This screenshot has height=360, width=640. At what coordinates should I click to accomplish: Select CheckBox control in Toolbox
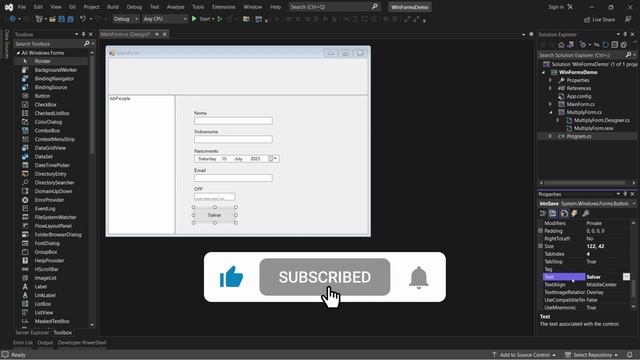coord(45,104)
